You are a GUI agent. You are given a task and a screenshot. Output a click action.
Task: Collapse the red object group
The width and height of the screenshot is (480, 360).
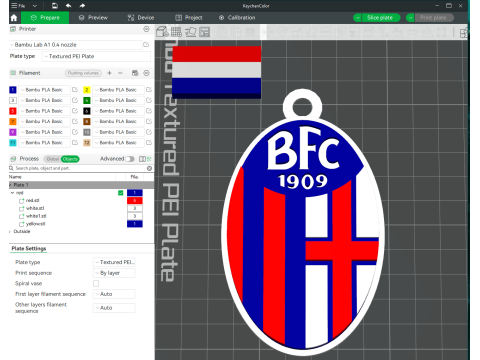[x=13, y=193]
